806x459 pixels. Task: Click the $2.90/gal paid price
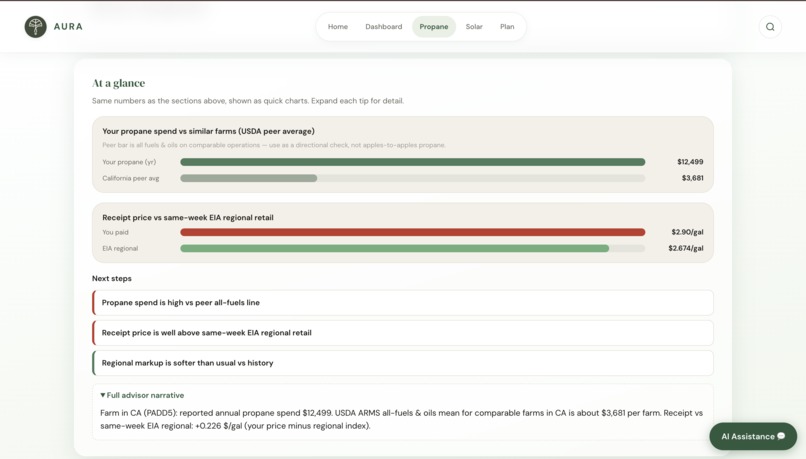pos(687,232)
